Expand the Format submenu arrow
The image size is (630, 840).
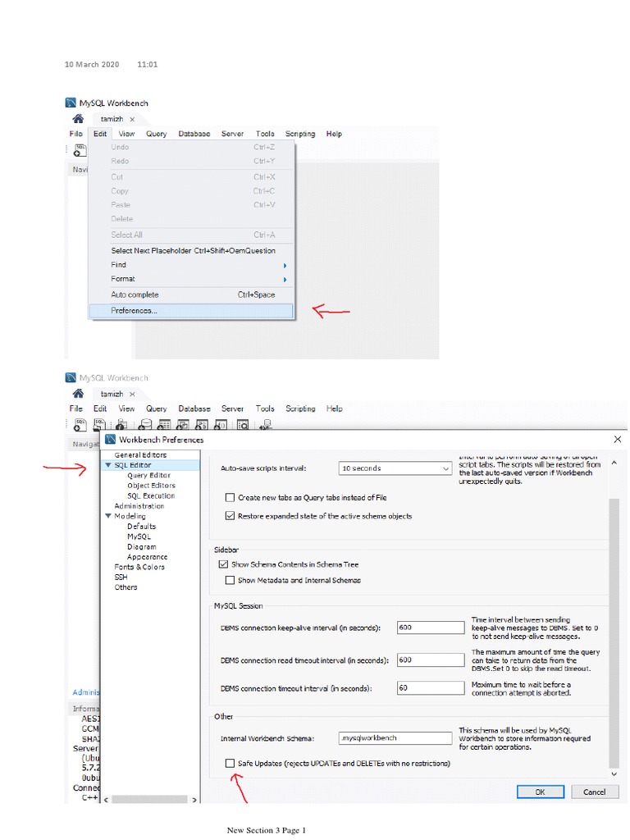285,280
